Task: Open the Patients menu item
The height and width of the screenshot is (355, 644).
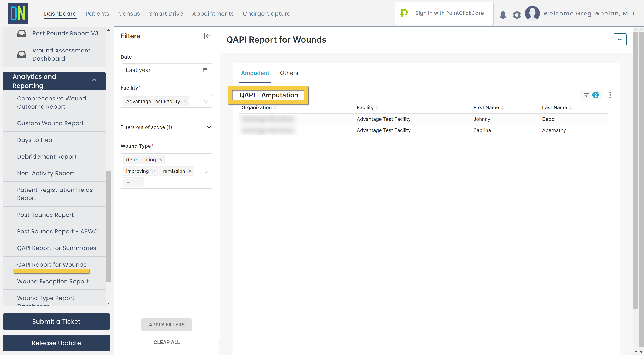Action: (x=97, y=14)
